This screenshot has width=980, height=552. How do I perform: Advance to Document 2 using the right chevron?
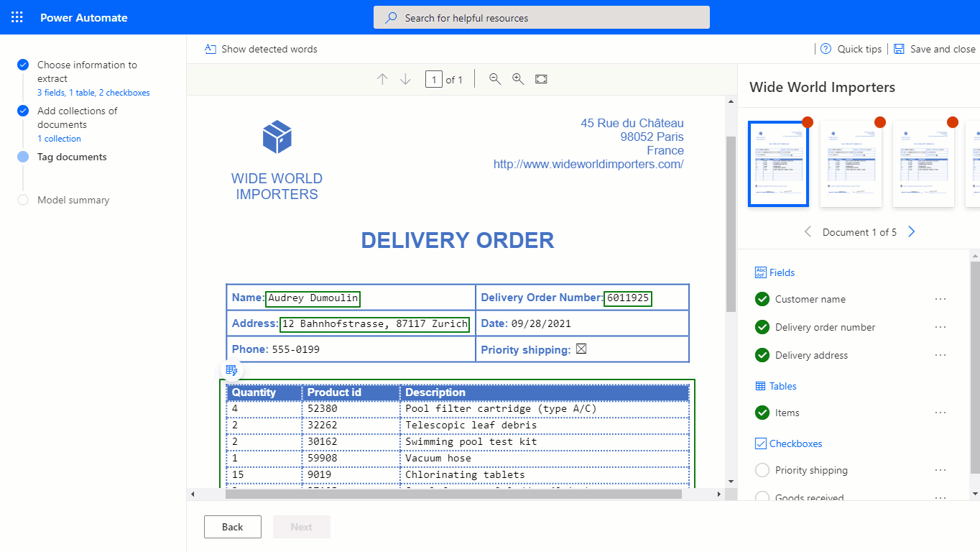click(x=911, y=231)
